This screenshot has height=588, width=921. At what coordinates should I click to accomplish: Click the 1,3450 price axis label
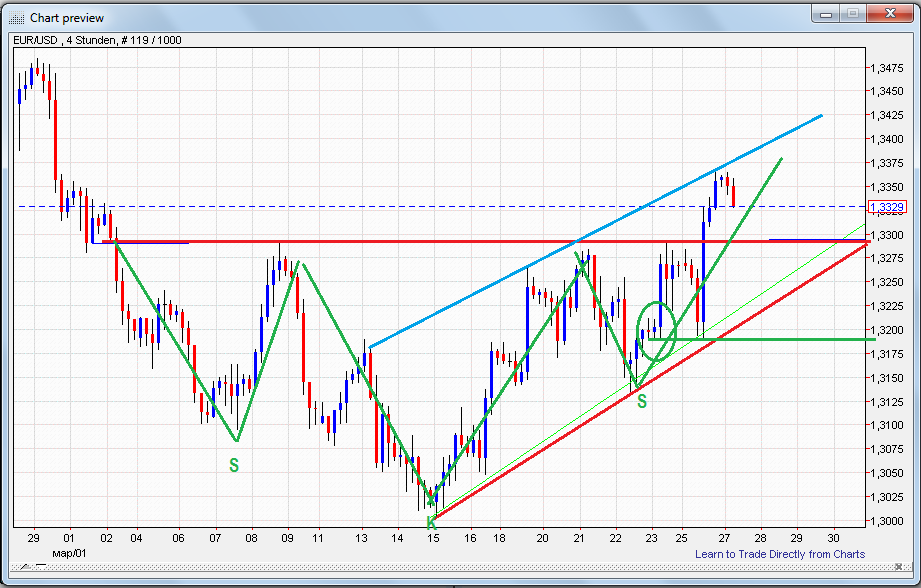pos(887,91)
